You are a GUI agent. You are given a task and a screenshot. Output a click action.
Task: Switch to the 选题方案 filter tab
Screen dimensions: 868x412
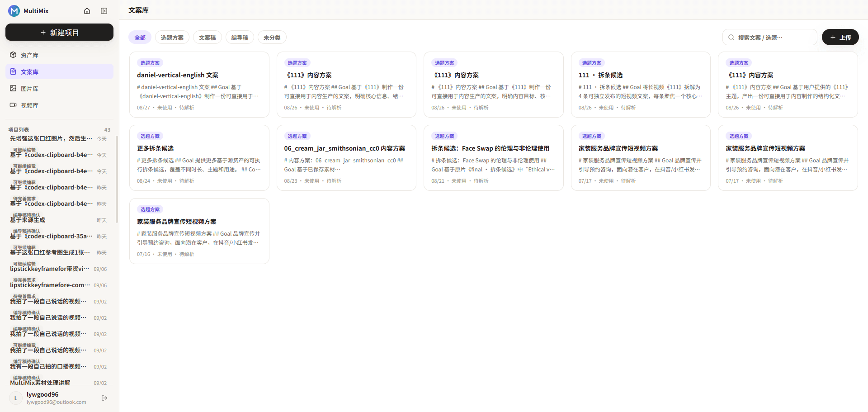point(172,38)
